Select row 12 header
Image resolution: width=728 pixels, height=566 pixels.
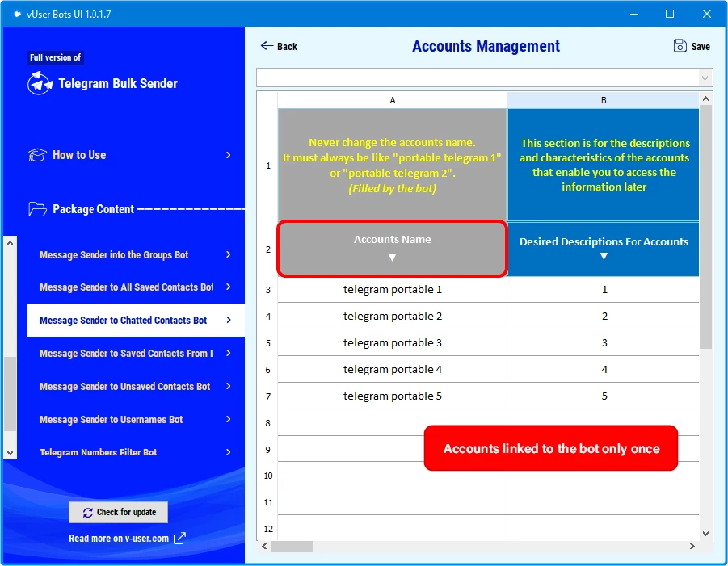tap(268, 529)
